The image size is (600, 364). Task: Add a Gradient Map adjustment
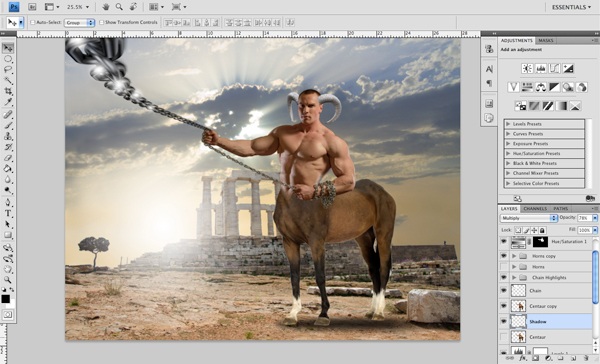[561, 106]
